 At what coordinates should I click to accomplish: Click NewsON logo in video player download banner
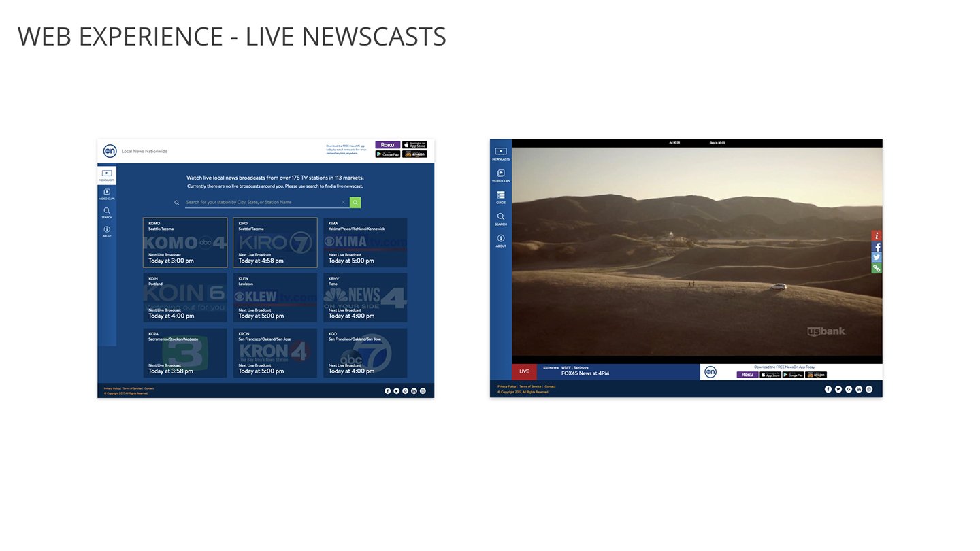point(710,371)
